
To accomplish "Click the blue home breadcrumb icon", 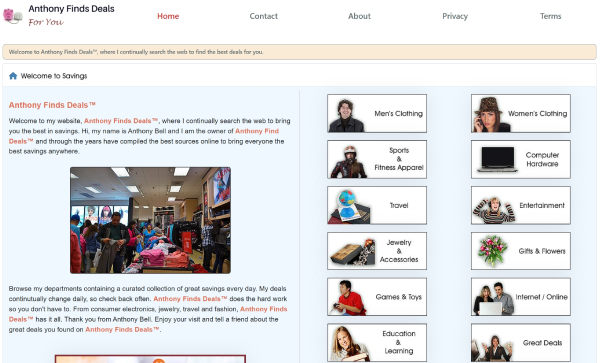I will (x=13, y=76).
